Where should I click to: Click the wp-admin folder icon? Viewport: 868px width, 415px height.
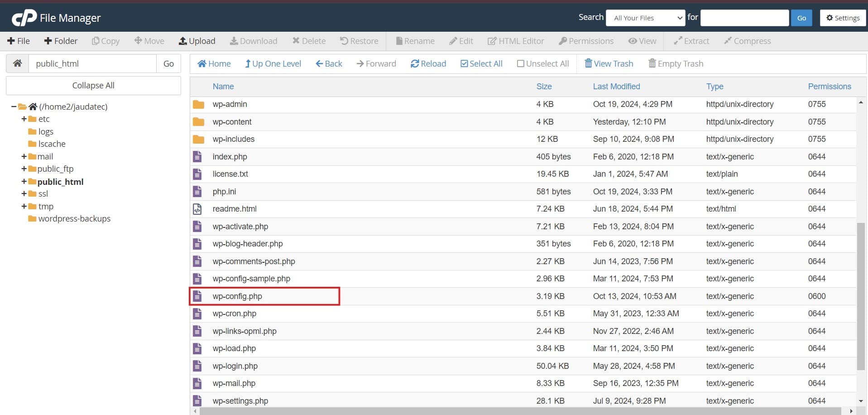click(x=198, y=104)
